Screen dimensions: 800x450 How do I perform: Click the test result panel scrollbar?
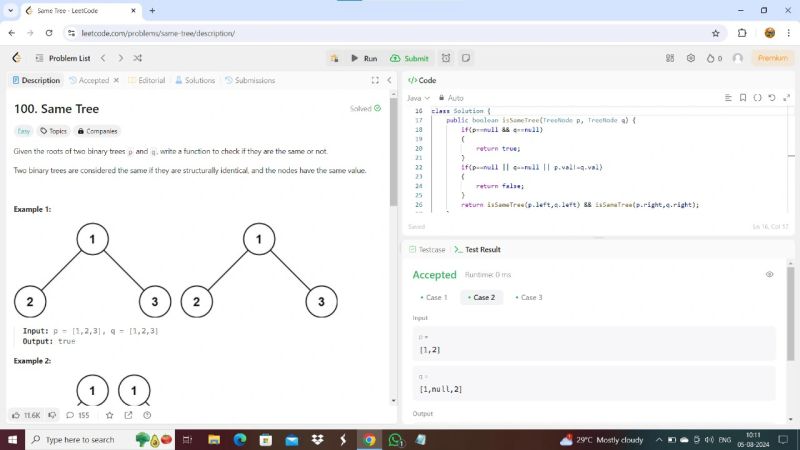pyautogui.click(x=790, y=314)
